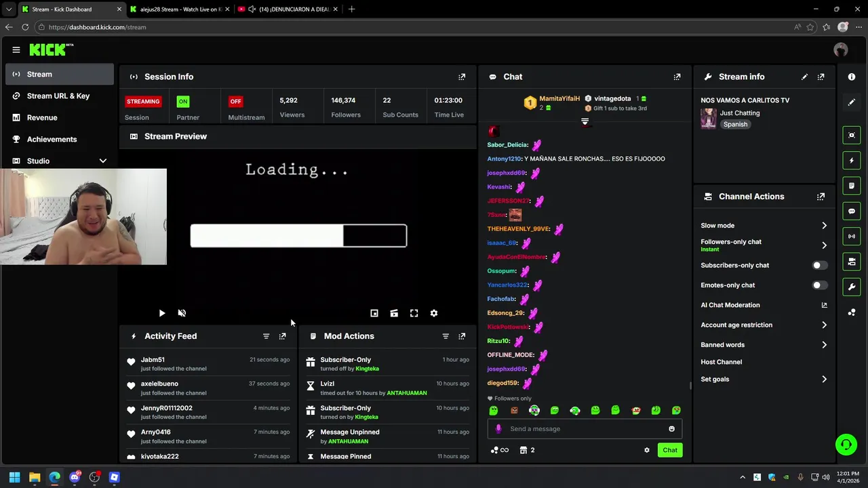Select Stream in left sidebar
This screenshot has height=488, width=868.
(60, 75)
